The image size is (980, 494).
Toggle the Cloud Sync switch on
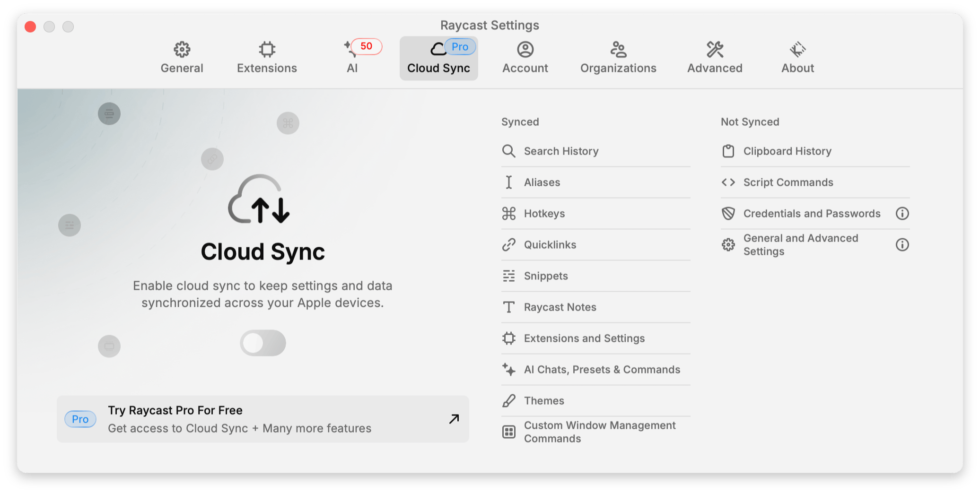tap(262, 343)
